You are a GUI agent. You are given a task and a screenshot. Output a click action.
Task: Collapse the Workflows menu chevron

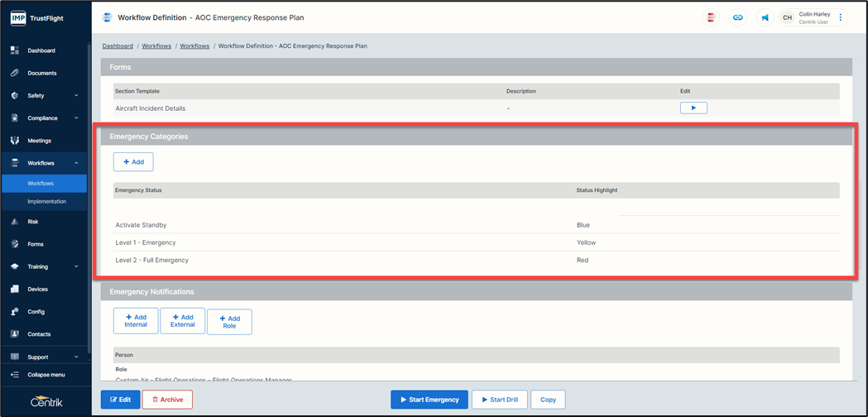pos(76,163)
